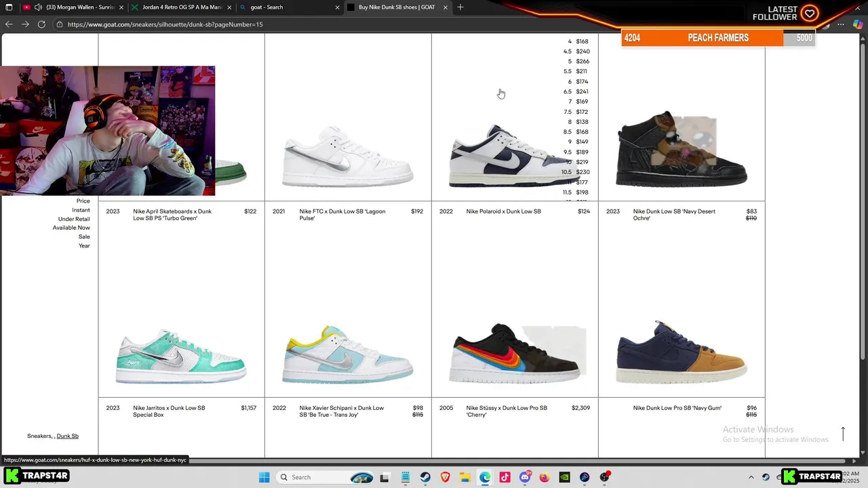Open Nike Polaroid x Dunk Low SB listing
This screenshot has height=488, width=868.
503,211
